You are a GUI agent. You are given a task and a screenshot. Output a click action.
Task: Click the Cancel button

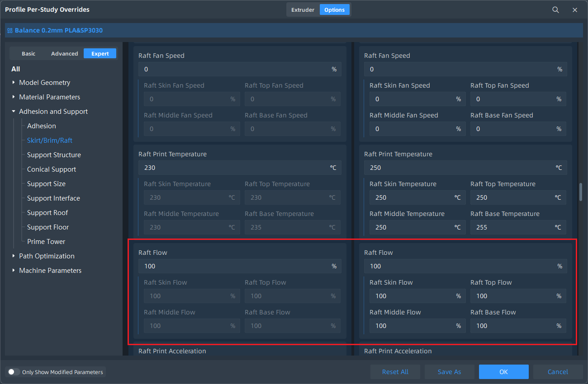click(558, 372)
